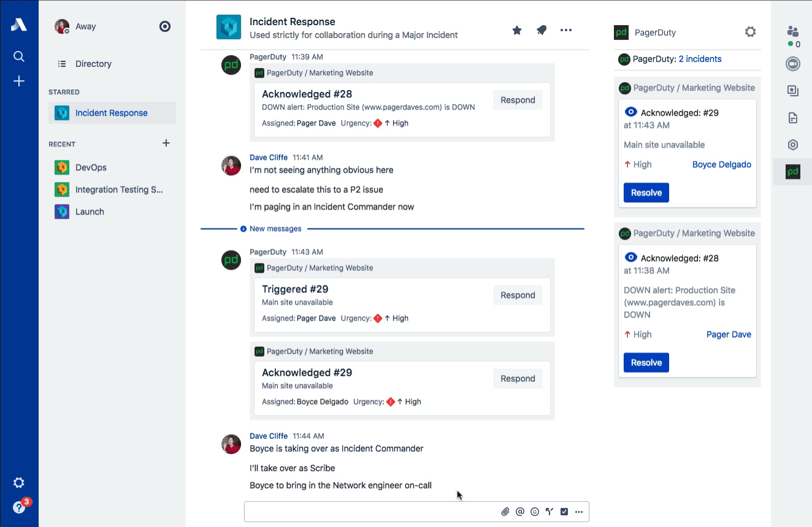Click the PagerDuty logo in panel header

tap(621, 32)
